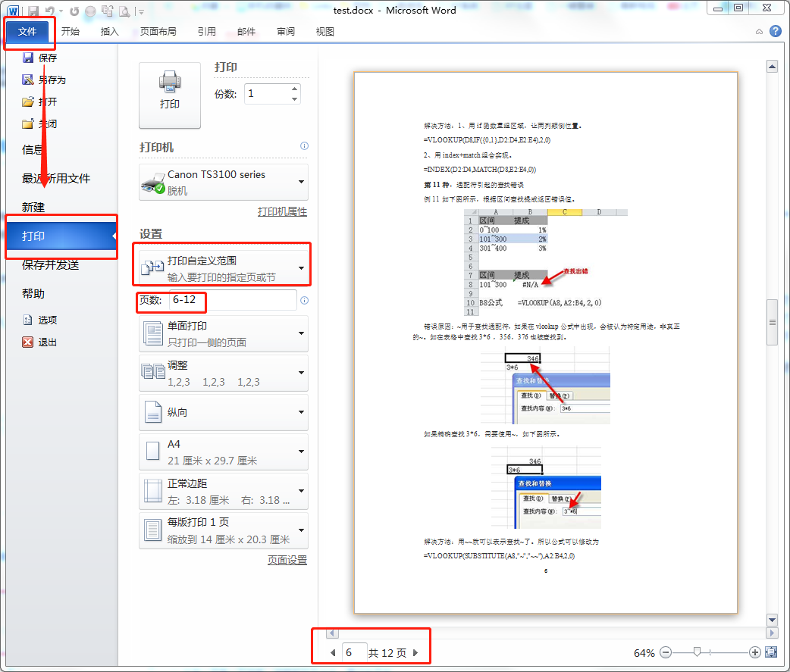The width and height of the screenshot is (790, 672).
Task: Click the Canon TS3100 printer icon
Action: [153, 183]
